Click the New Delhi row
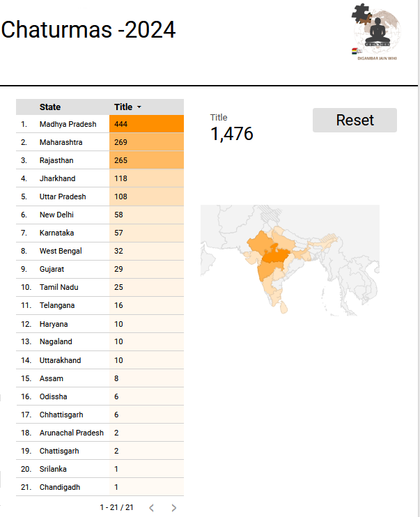The height and width of the screenshot is (517, 420). [x=56, y=215]
